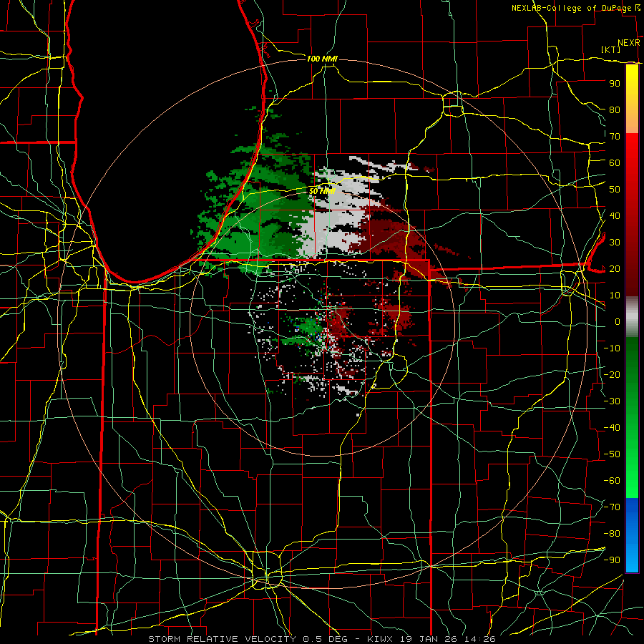Screen dimensions: 644x644
Task: Click the 50 NMI range ring label
Action: [323, 191]
